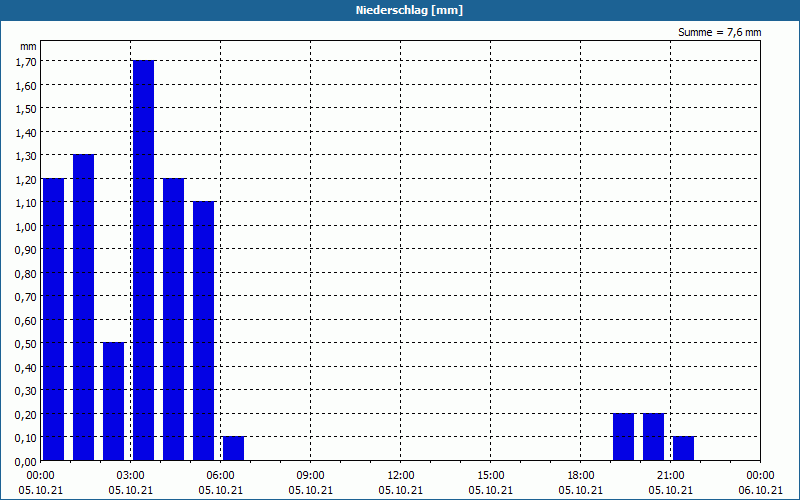Select the "06:00" time label on the x-axis
800x500 pixels.
(x=220, y=476)
